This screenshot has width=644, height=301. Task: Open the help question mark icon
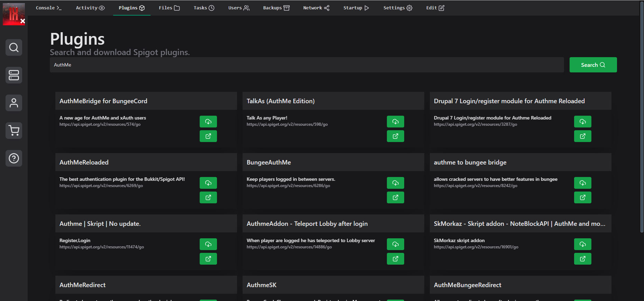click(x=14, y=158)
